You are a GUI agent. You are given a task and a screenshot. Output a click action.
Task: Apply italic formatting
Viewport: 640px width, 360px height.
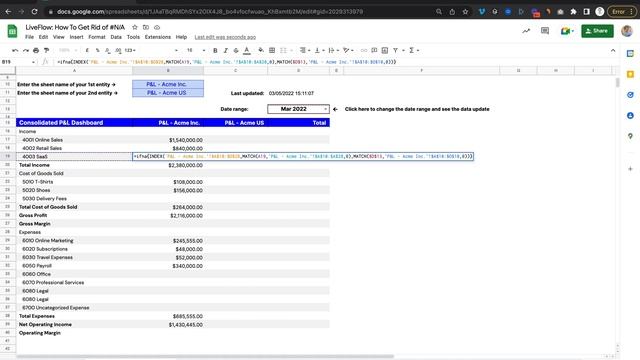[225, 50]
